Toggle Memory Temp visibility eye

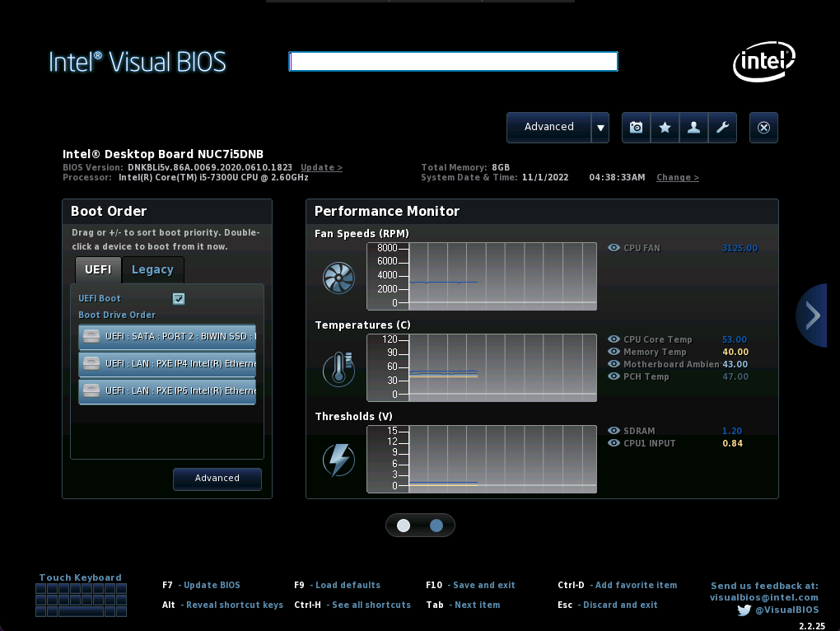coord(614,352)
